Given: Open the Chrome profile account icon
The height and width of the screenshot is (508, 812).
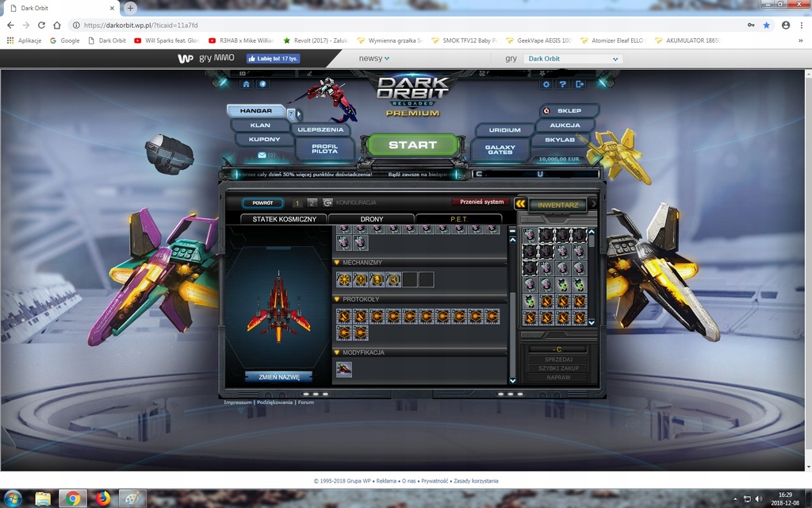Looking at the screenshot, I should coord(786,25).
